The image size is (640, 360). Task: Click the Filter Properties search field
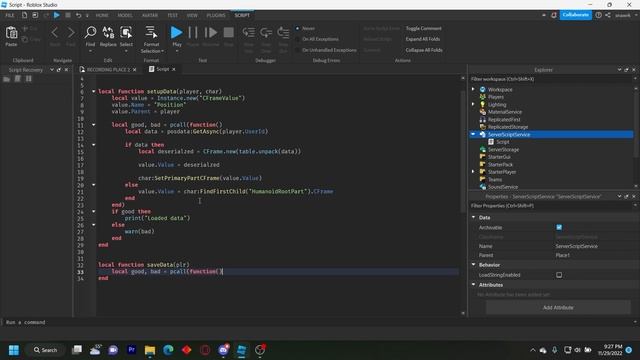pyautogui.click(x=551, y=206)
